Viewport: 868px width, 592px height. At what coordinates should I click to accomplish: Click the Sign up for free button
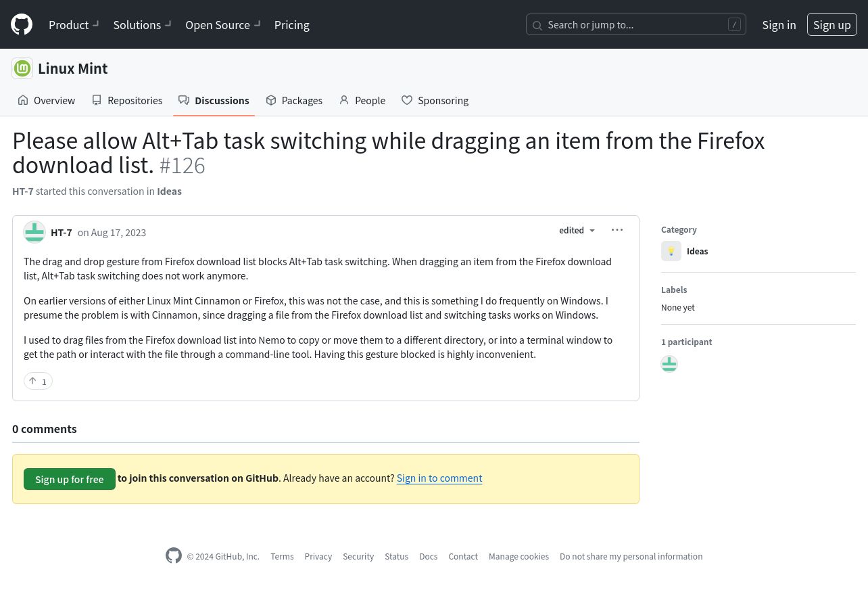[70, 479]
